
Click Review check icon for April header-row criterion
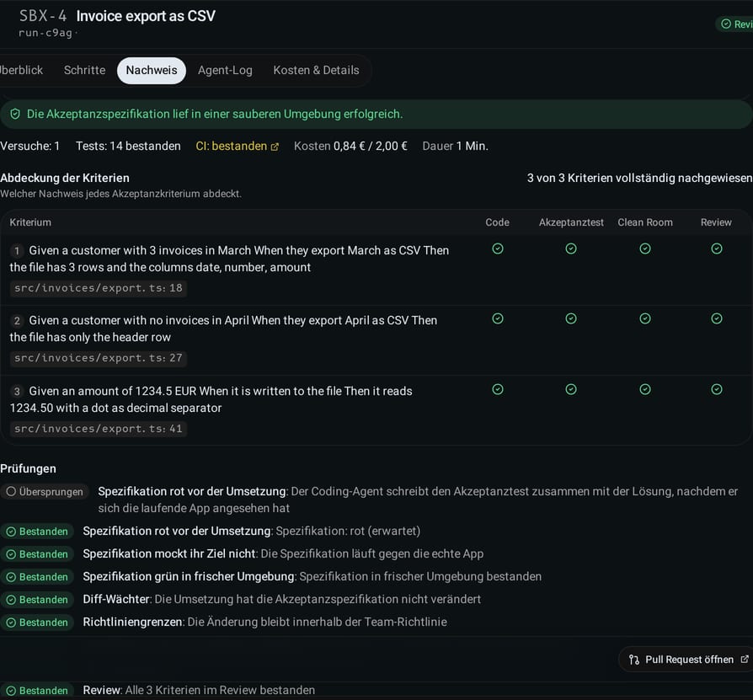[x=717, y=318]
